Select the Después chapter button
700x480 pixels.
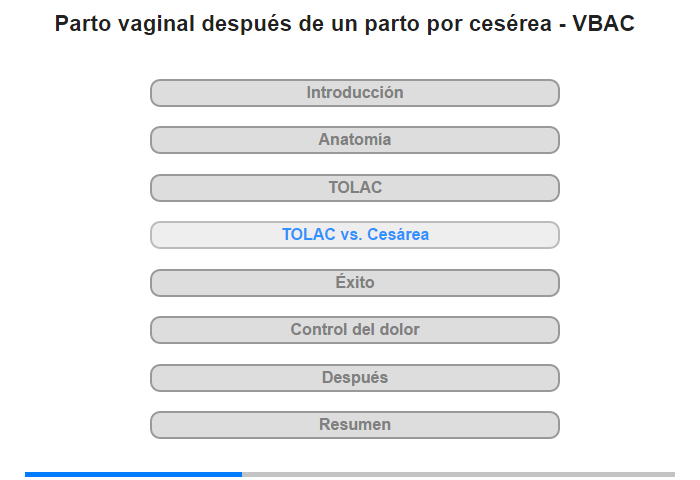pos(354,378)
